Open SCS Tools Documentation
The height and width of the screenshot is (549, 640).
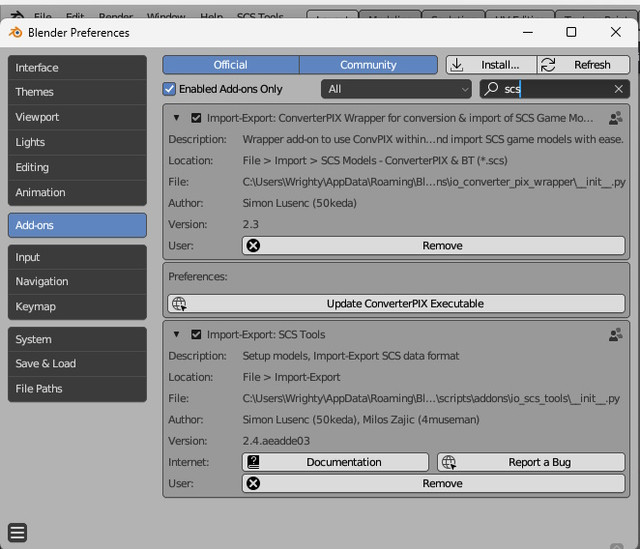[335, 462]
